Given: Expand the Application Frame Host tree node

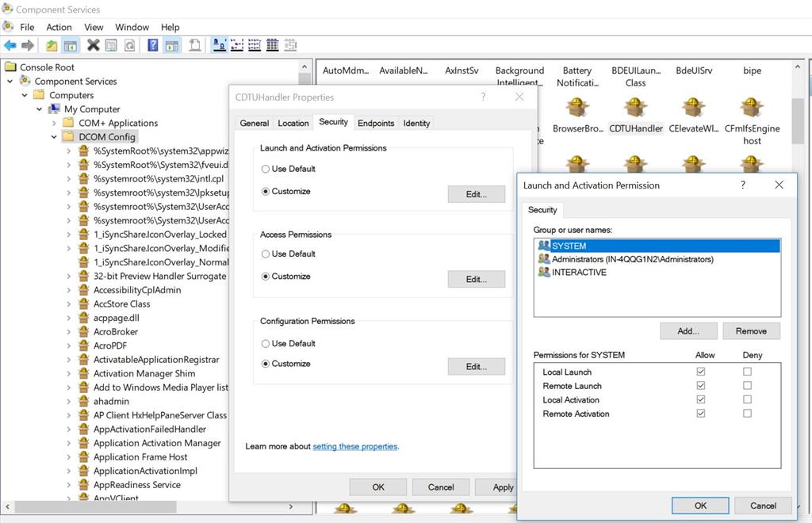Looking at the screenshot, I should point(68,457).
